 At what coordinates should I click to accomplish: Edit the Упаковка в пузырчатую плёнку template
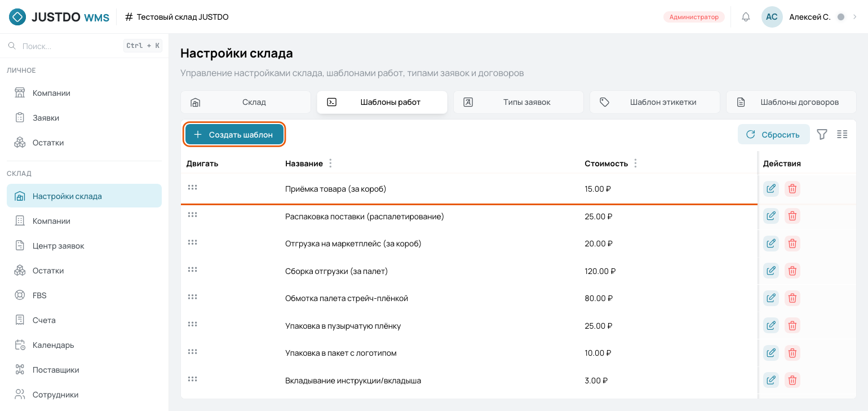pos(771,325)
